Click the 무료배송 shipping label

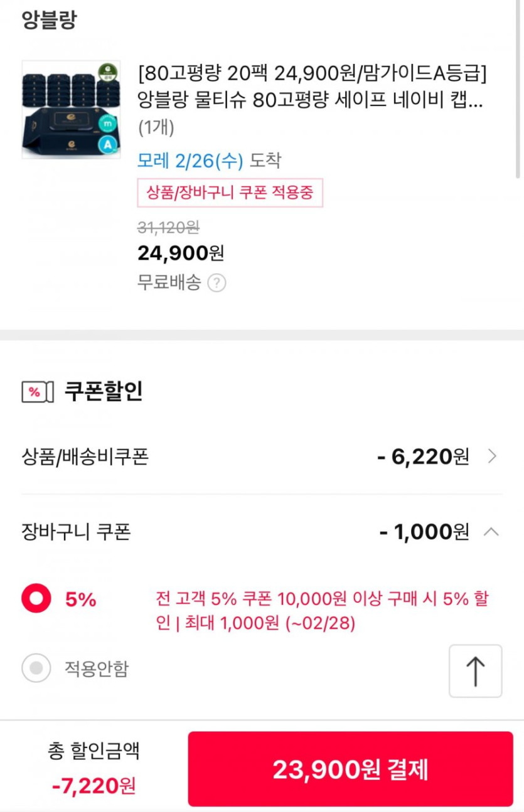[169, 283]
